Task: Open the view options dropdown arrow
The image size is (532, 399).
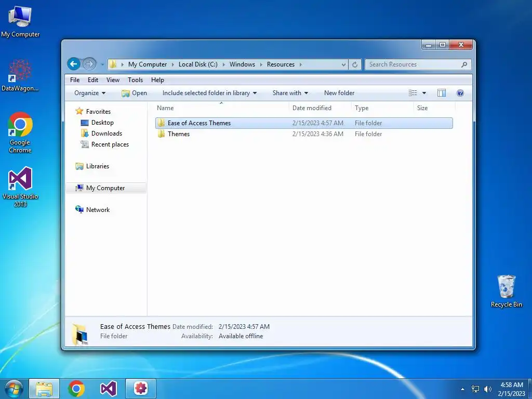Action: pos(424,93)
